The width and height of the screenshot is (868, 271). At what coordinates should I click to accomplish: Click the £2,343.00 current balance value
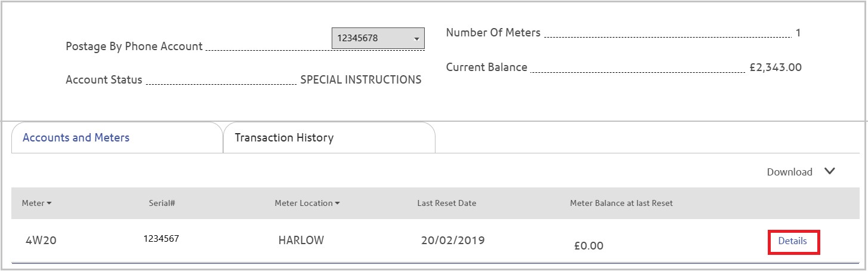[x=776, y=67]
